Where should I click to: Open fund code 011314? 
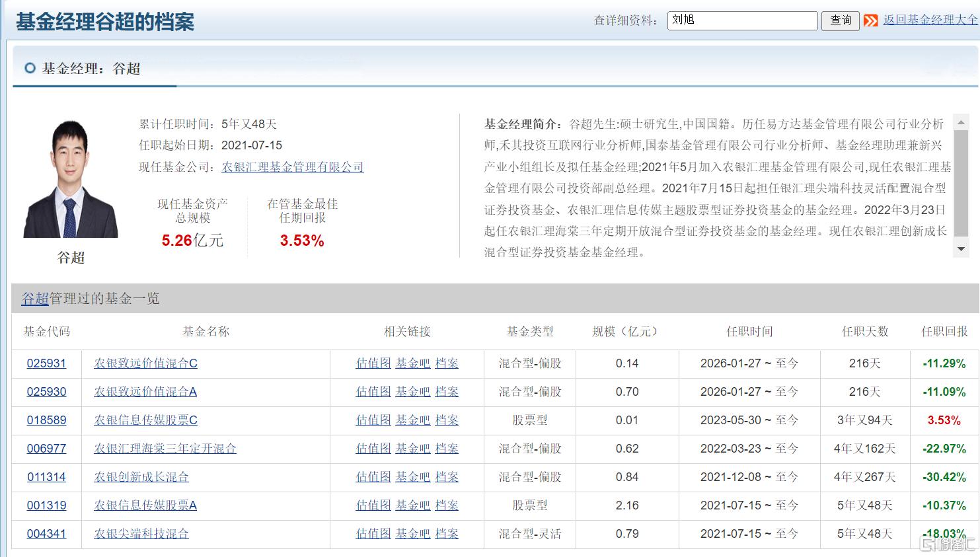tap(46, 477)
